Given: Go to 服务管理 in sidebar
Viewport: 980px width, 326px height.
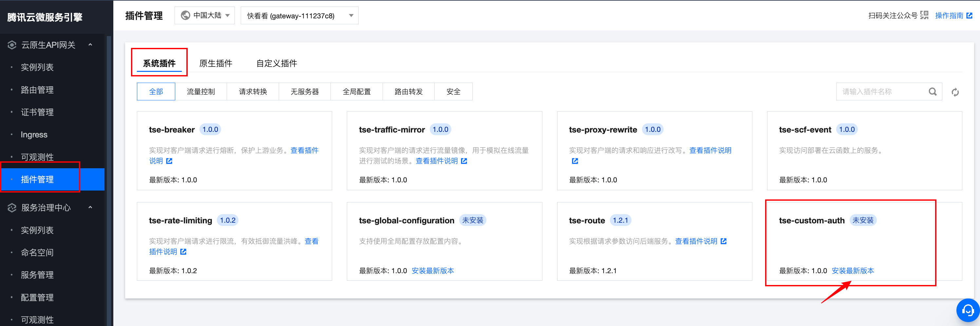Looking at the screenshot, I should click(37, 275).
